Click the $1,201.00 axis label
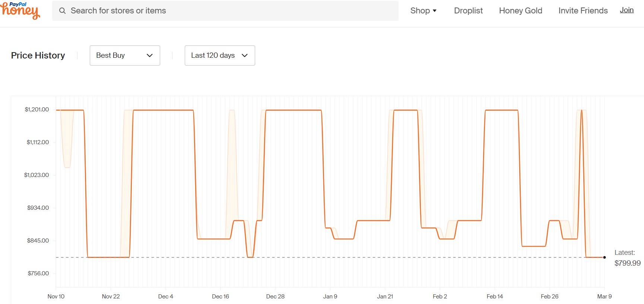Screen dimensions: 644x304 [37, 110]
